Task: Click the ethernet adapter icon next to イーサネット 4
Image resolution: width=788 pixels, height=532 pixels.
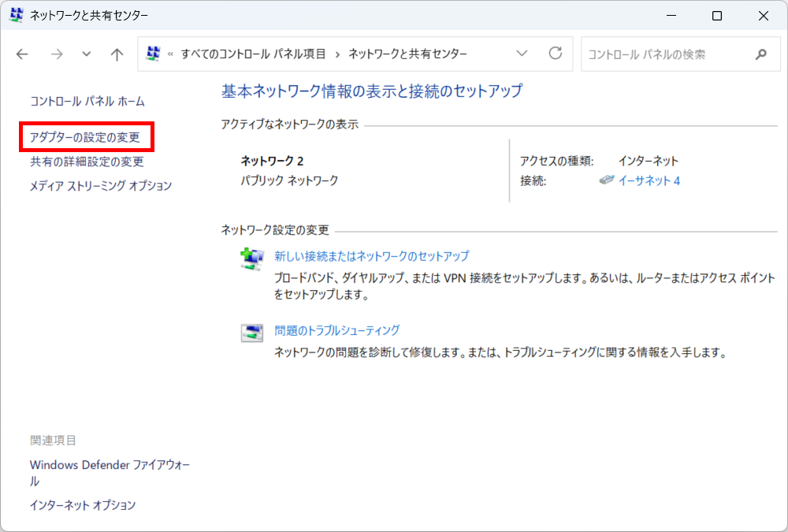Action: coord(607,180)
